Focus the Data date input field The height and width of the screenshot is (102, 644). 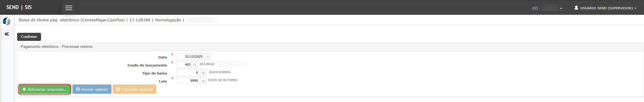tap(191, 57)
